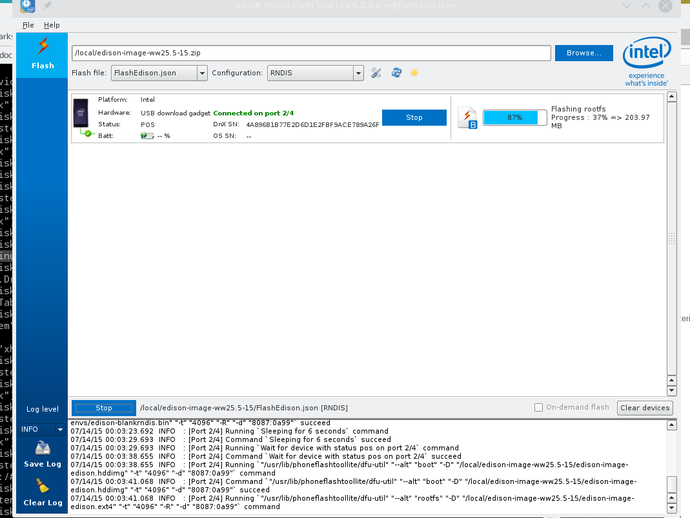Click the 'Flashing rootfs' progress text
The height and width of the screenshot is (518, 690).
[578, 109]
